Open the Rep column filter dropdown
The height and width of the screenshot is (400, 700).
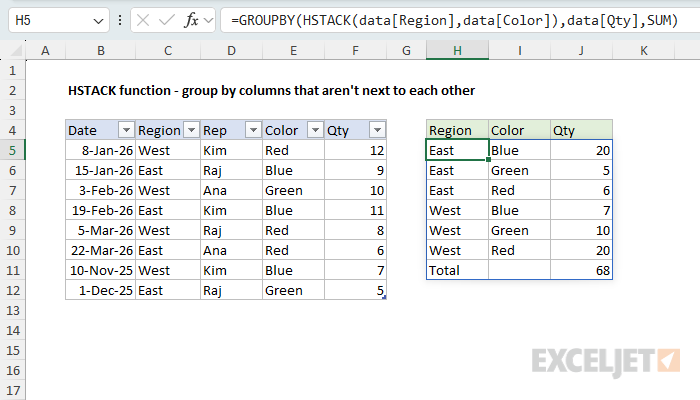click(x=253, y=130)
